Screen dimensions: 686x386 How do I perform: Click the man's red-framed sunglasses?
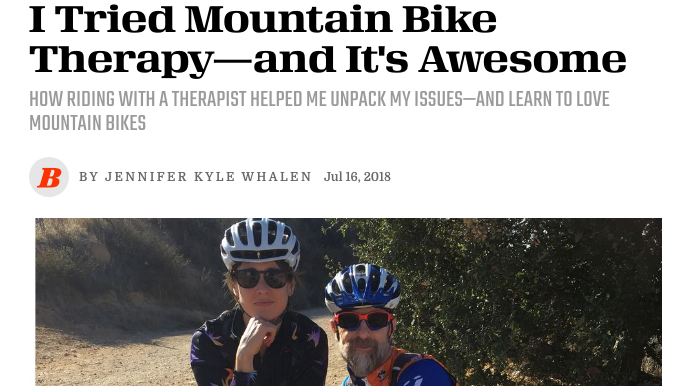click(x=363, y=320)
